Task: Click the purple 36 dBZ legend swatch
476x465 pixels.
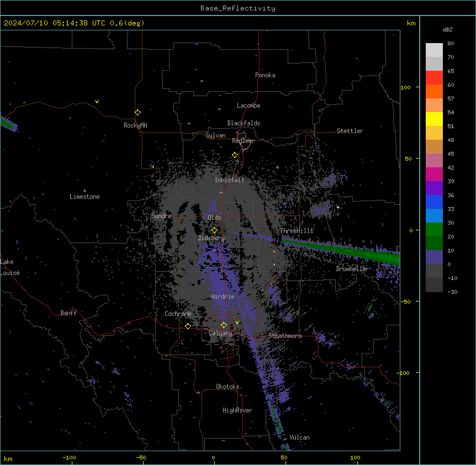Action: (x=434, y=188)
